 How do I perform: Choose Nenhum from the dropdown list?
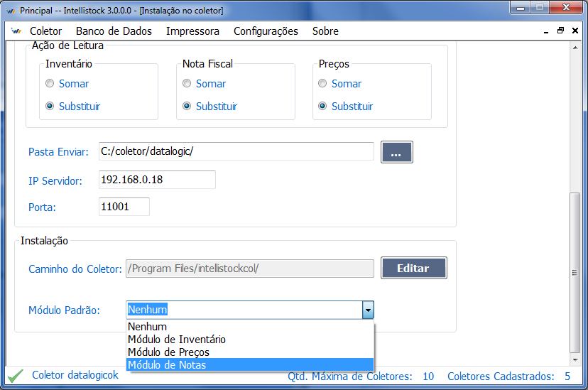coord(250,327)
